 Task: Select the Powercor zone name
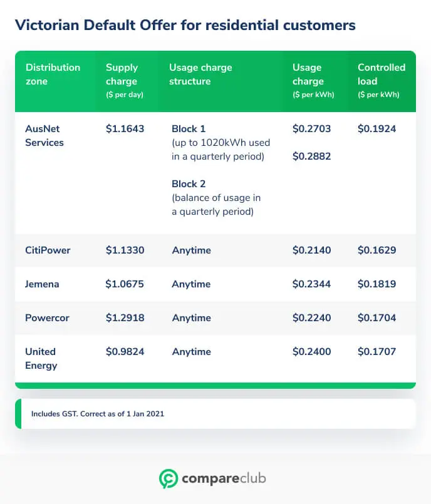pyautogui.click(x=47, y=318)
